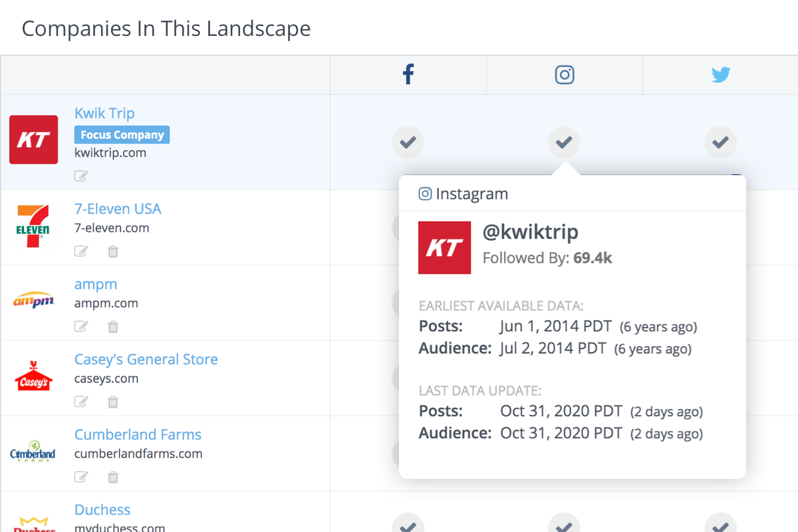This screenshot has height=532, width=798.
Task: Edit the 7-Eleven USA entry
Action: coord(81,251)
